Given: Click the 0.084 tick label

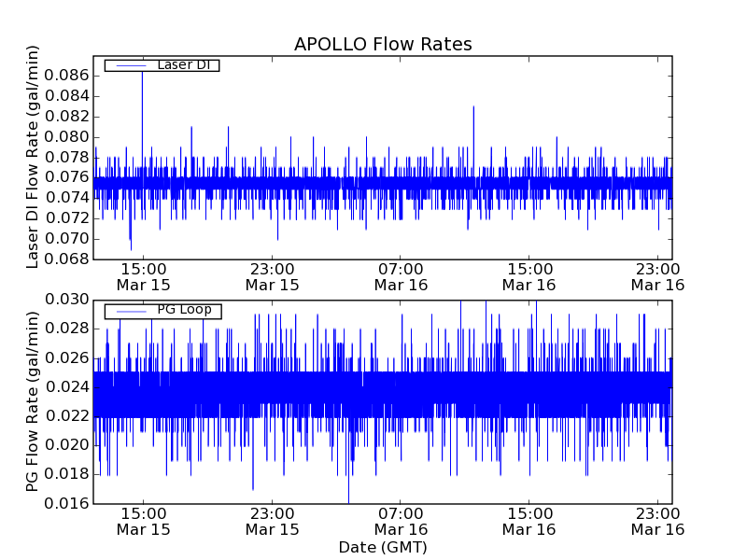Looking at the screenshot, I should [x=66, y=96].
